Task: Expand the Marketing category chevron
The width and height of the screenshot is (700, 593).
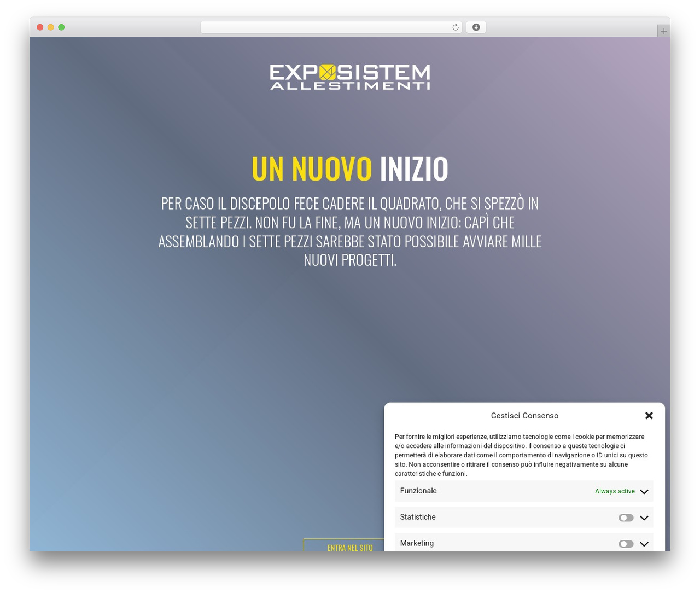Action: point(644,544)
